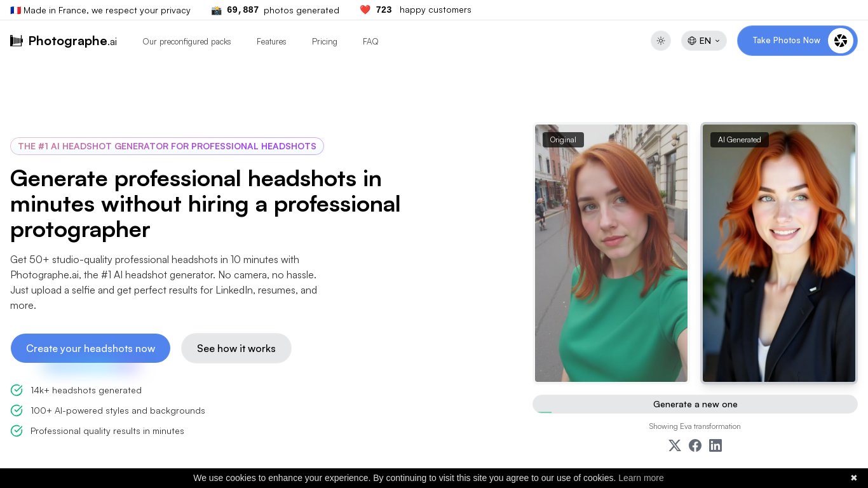
Task: Open the Pricing page
Action: click(324, 41)
